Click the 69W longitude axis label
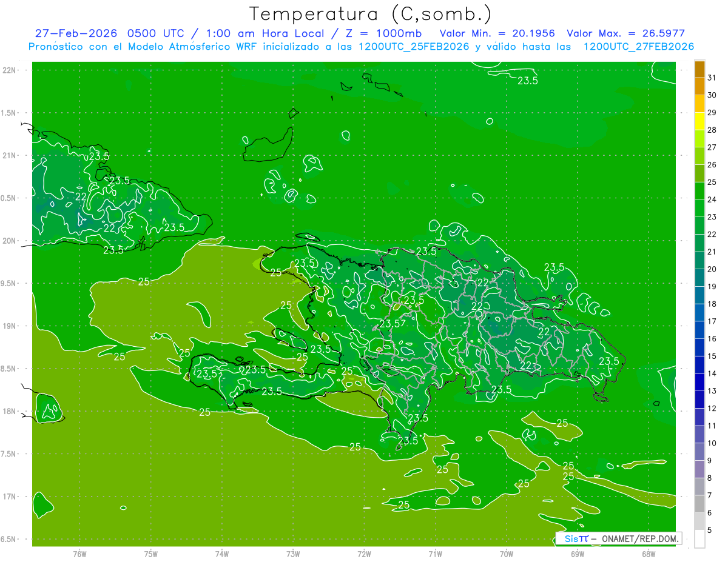This screenshot has width=728, height=562. [578, 554]
